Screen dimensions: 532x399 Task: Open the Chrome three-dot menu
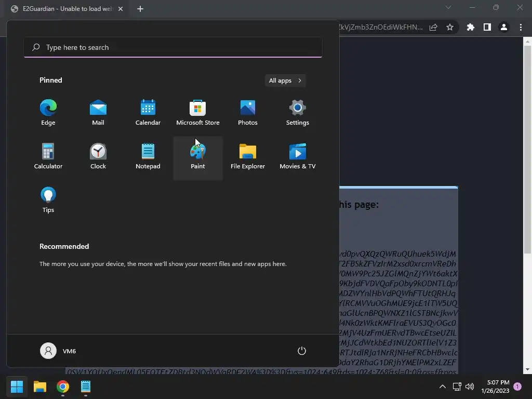(521, 28)
